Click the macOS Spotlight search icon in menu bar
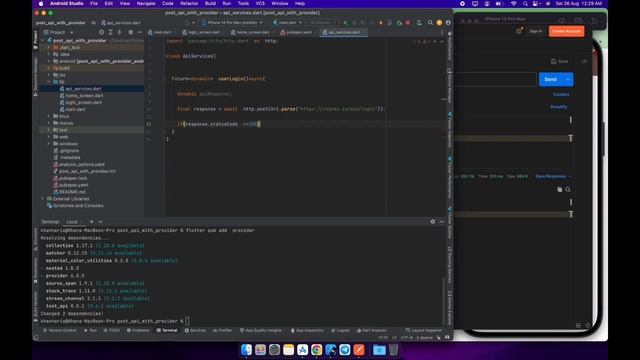This screenshot has width=640, height=360. (x=525, y=4)
